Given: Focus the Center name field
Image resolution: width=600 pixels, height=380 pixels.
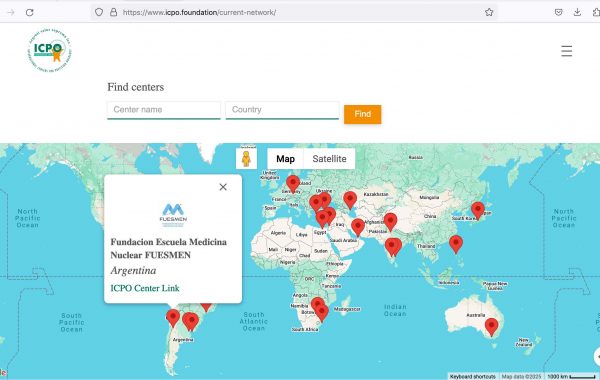Looking at the screenshot, I should pos(164,110).
